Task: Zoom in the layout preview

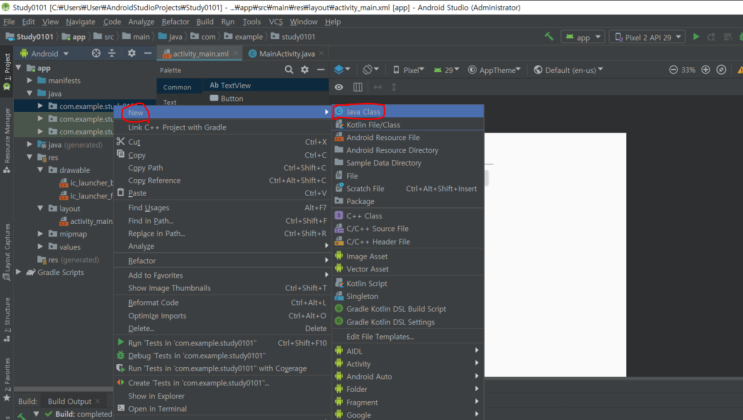Action: tap(706, 70)
